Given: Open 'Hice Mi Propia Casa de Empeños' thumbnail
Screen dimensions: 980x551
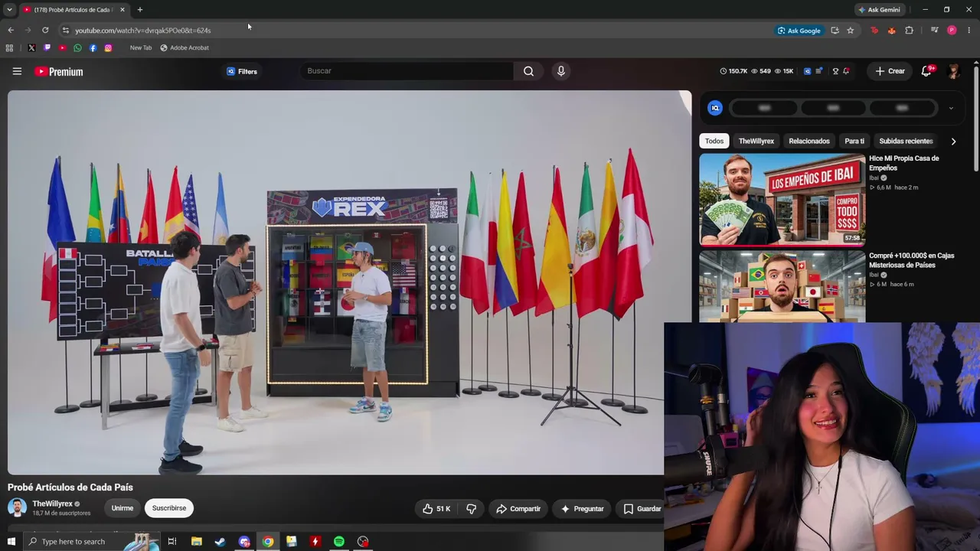Looking at the screenshot, I should [x=782, y=199].
